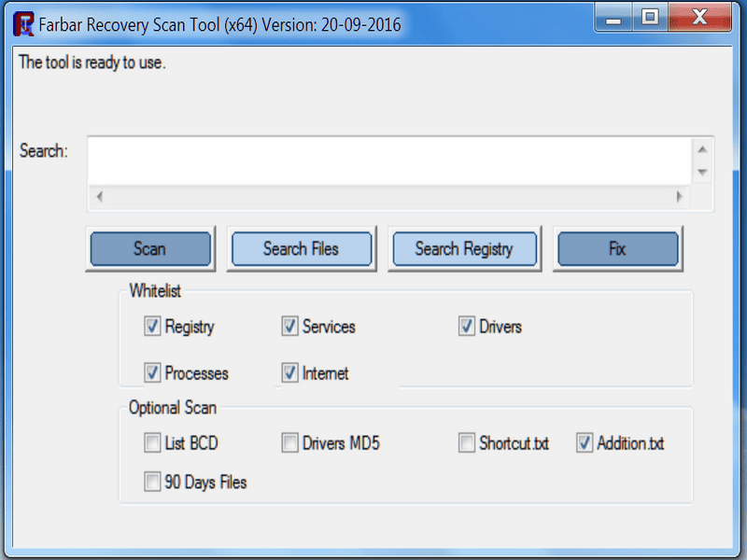
Task: Click the Farbar app icon in title bar
Action: 23,24
